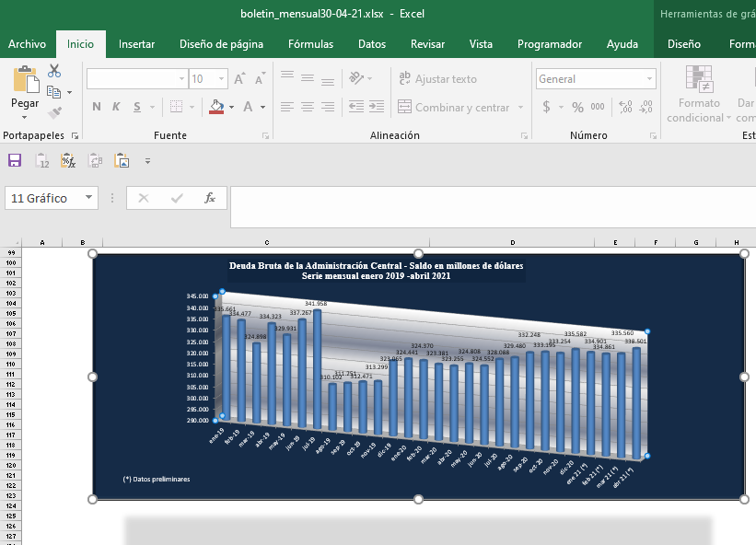
Task: Switch to the Insertar tab
Action: click(x=136, y=44)
